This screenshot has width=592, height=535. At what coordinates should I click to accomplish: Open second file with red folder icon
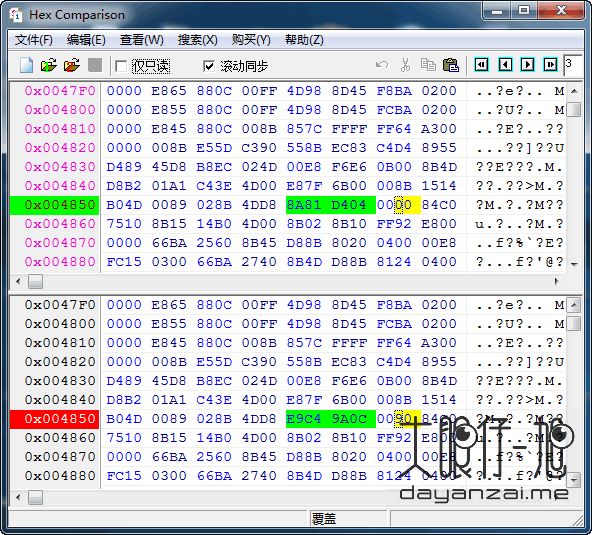click(x=72, y=65)
